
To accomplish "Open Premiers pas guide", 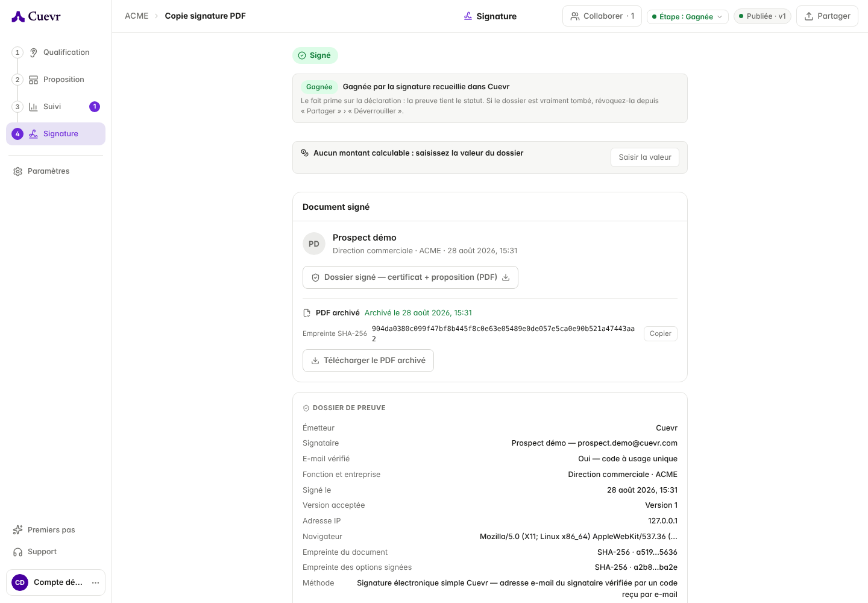I will pyautogui.click(x=55, y=530).
